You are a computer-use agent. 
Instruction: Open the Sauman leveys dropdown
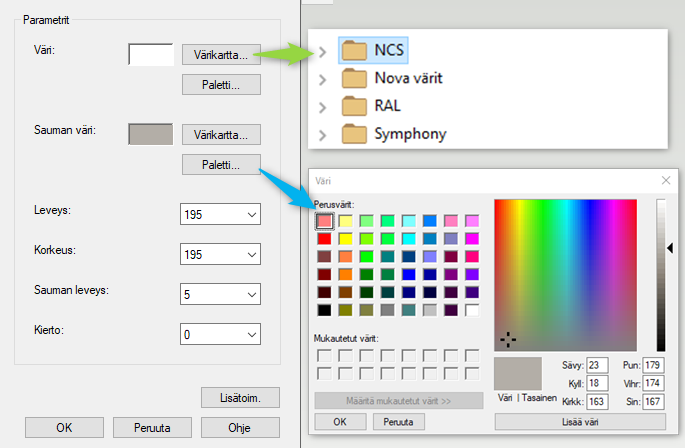[220, 294]
